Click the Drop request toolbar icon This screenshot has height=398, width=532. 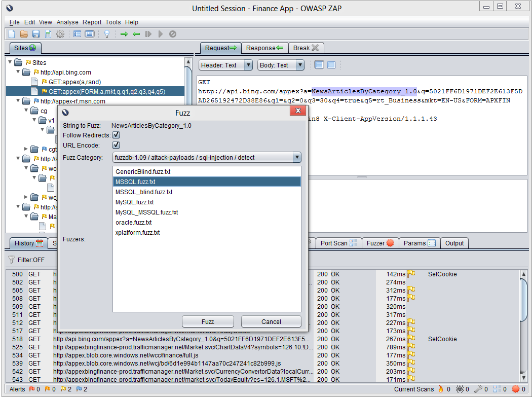[173, 34]
